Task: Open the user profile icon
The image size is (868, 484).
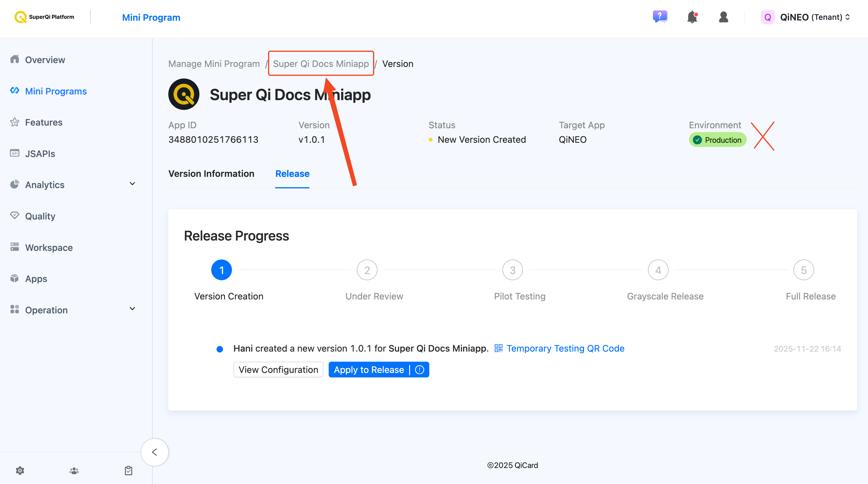Action: click(723, 17)
